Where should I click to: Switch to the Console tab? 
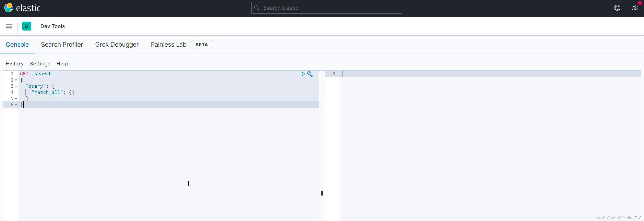point(17,44)
